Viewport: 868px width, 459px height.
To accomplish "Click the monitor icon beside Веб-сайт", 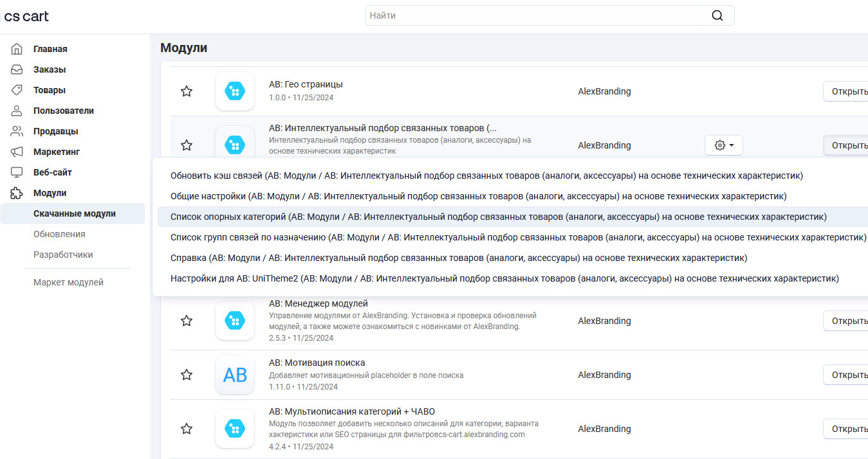I will (x=17, y=172).
